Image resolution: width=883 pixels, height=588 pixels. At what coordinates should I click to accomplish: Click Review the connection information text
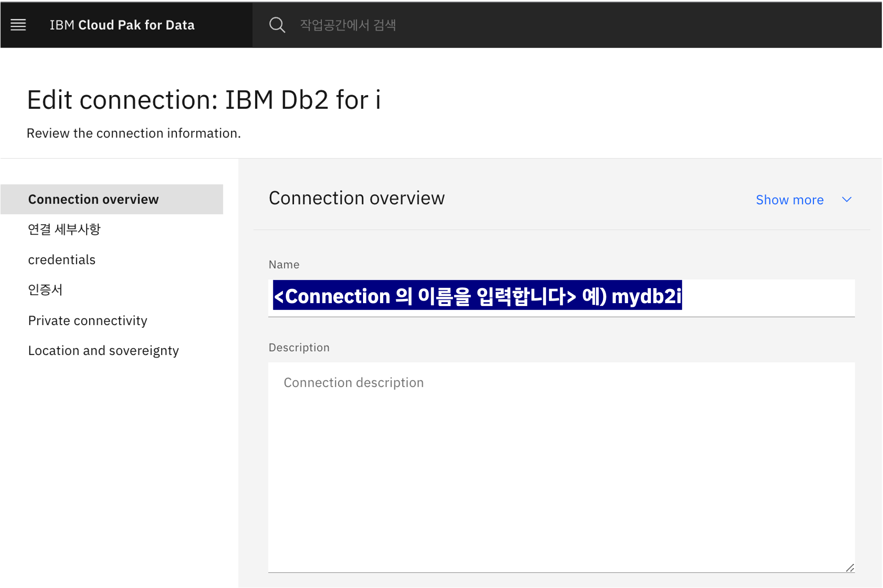coord(134,133)
